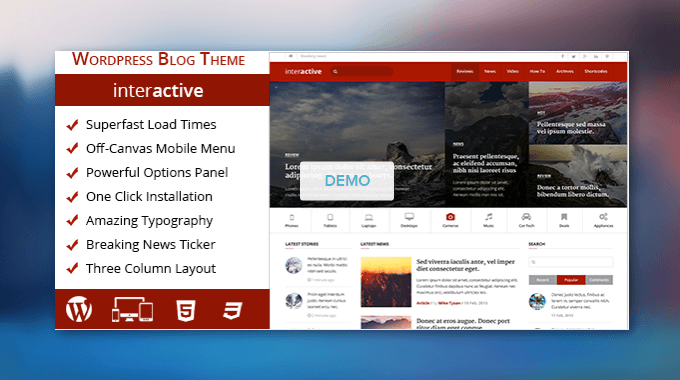Open the Popular tab post avatar thumbnail
The width and height of the screenshot is (680, 380).
click(x=537, y=301)
